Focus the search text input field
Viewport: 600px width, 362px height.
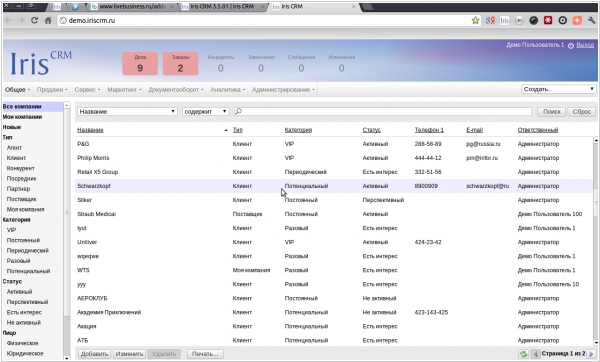[x=383, y=111]
